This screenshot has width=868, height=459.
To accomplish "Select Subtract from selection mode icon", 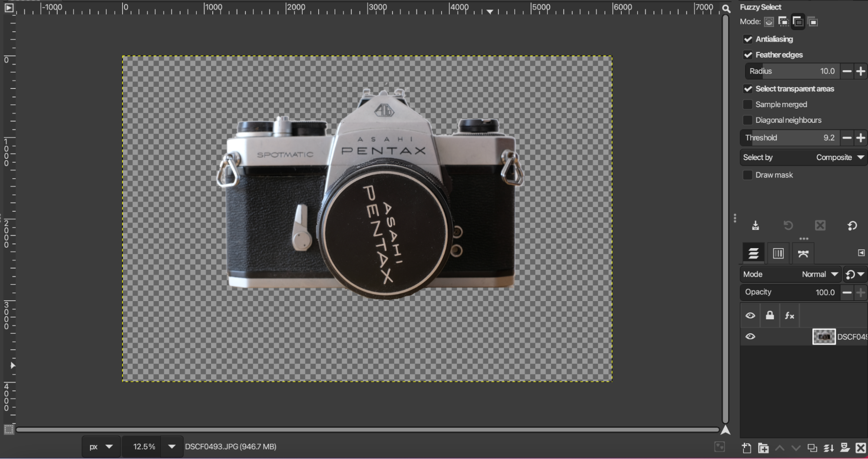I will click(798, 22).
